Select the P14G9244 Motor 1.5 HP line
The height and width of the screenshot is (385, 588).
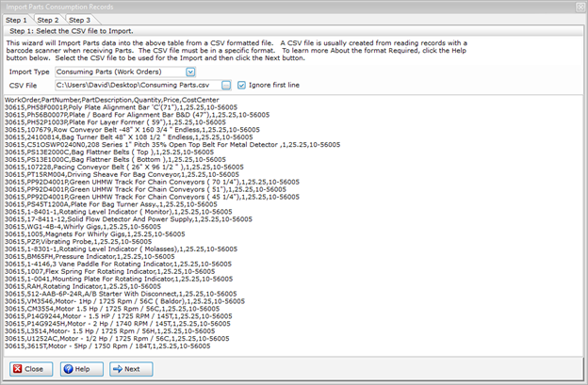click(x=118, y=317)
